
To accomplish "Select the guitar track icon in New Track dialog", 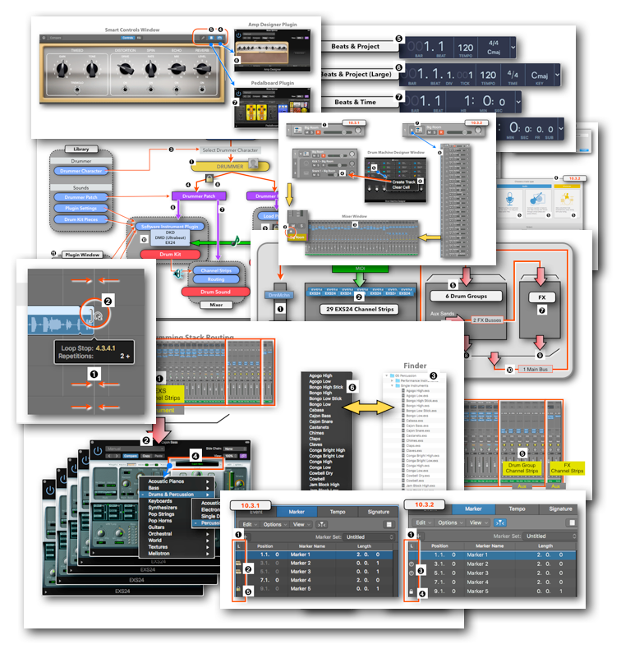I will pyautogui.click(x=536, y=199).
